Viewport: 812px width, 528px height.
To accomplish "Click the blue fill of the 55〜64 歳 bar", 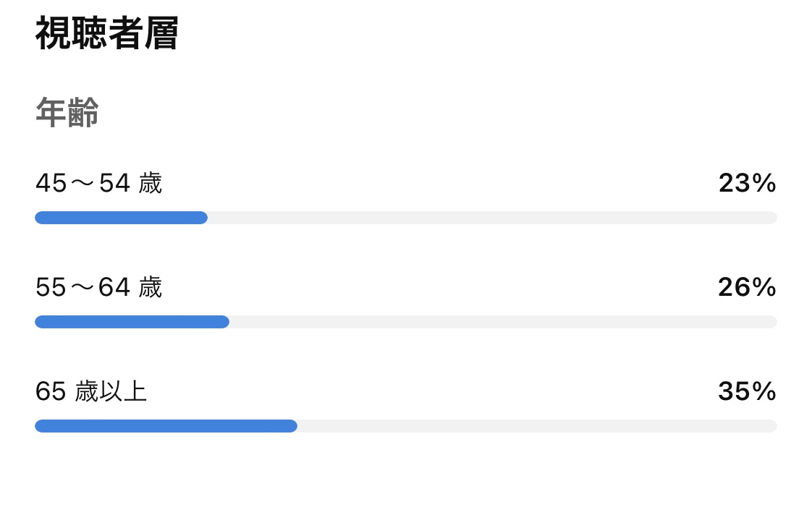I will tap(132, 322).
